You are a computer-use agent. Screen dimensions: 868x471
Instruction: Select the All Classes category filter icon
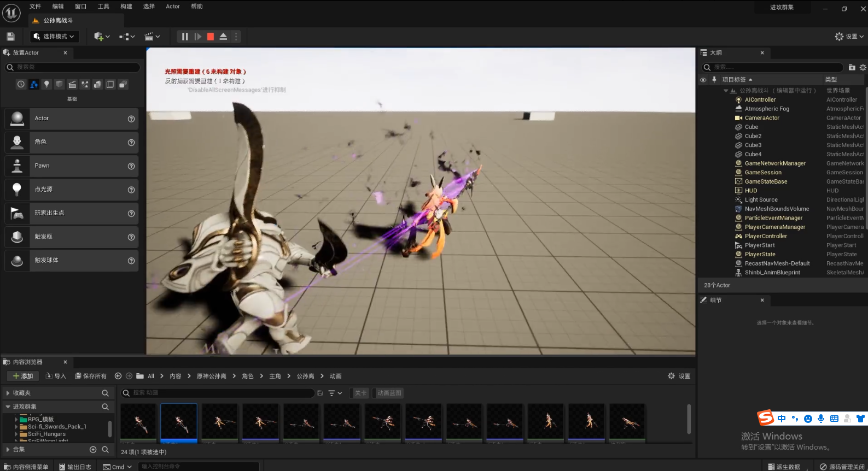point(123,84)
